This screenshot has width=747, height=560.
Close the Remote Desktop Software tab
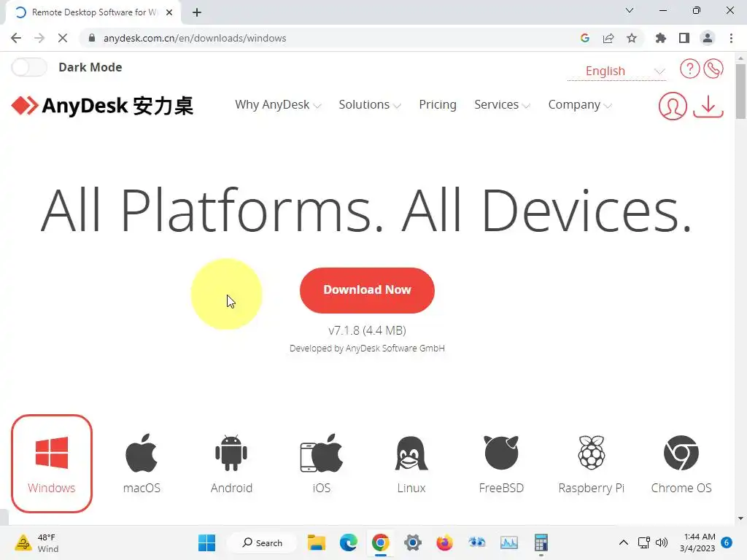tap(169, 12)
